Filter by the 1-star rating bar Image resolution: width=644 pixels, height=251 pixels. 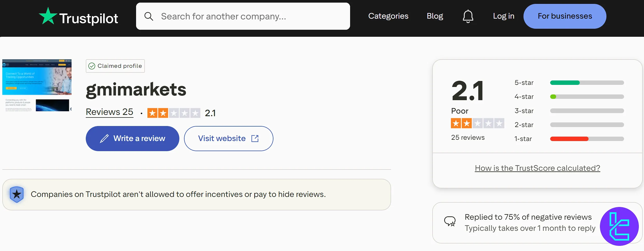[587, 139]
